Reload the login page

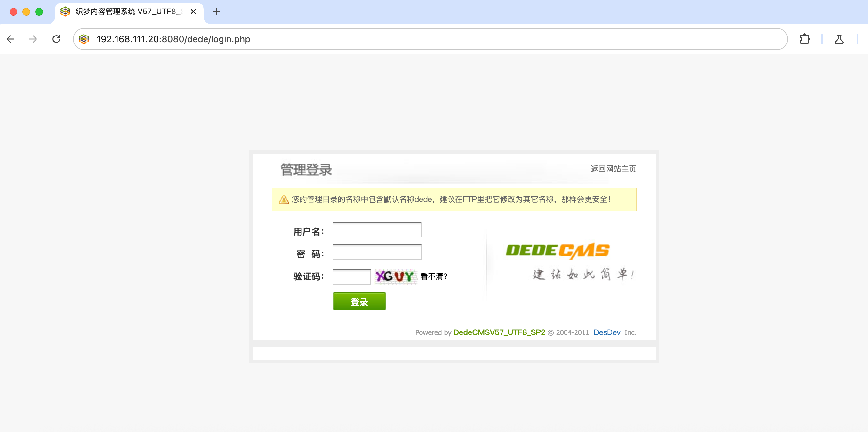point(56,39)
